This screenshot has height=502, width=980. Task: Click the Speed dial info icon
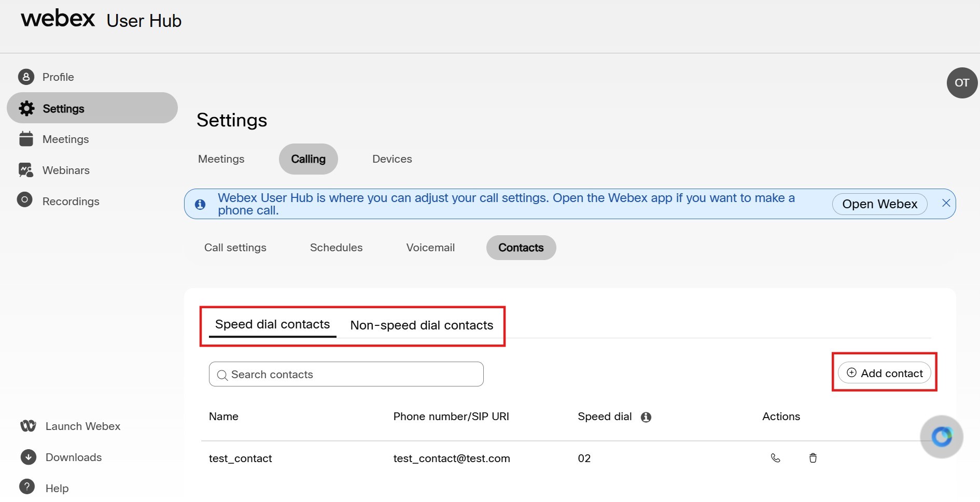pyautogui.click(x=646, y=417)
